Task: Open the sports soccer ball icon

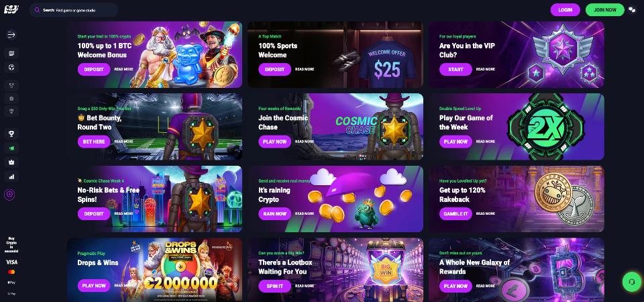Action: pos(11,67)
